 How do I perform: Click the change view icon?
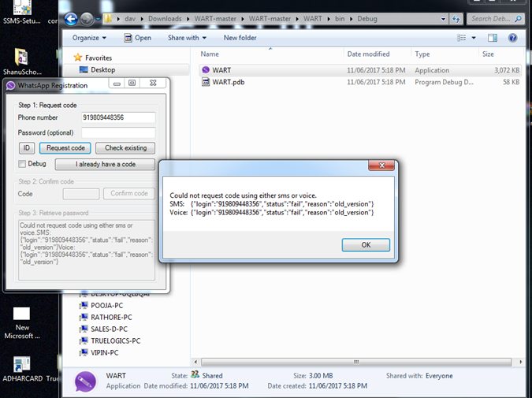tap(461, 38)
